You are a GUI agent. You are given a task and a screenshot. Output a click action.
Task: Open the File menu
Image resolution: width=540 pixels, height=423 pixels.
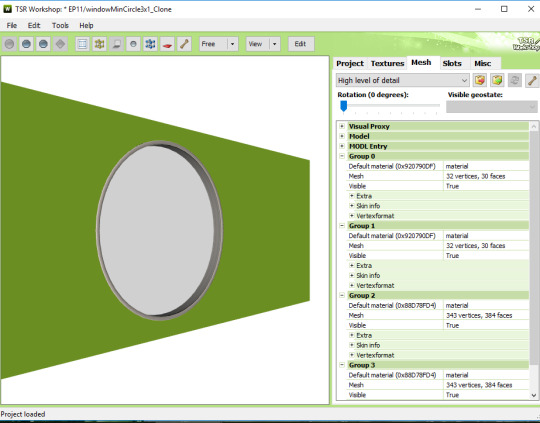pos(11,25)
